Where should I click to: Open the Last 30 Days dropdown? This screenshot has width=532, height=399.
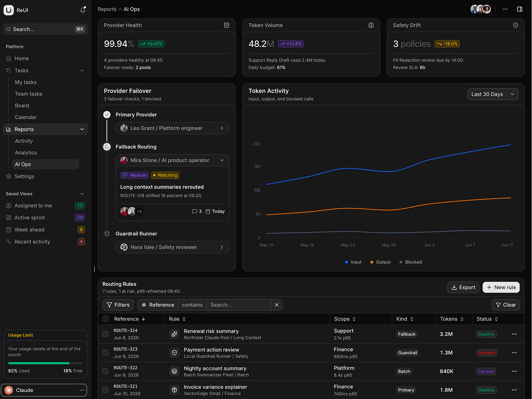point(493,94)
